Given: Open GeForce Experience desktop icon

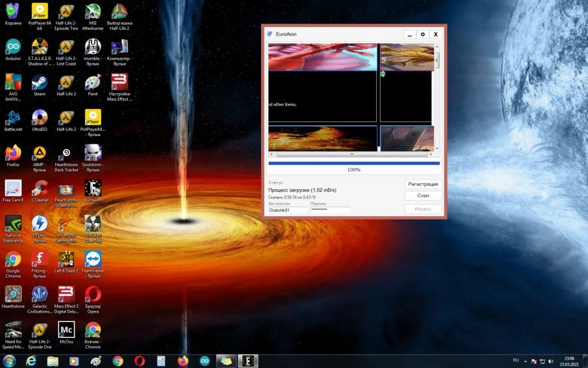Looking at the screenshot, I should point(13,224).
